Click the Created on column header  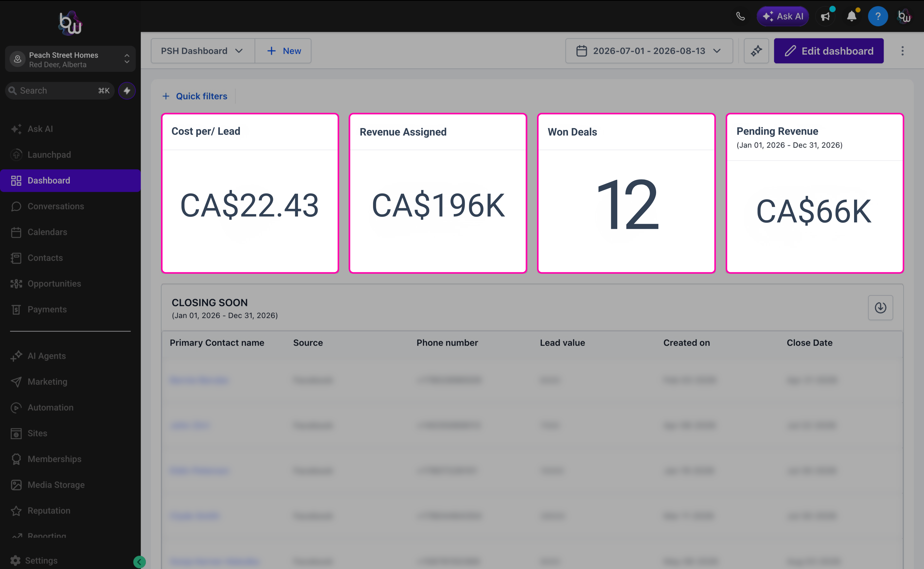687,343
